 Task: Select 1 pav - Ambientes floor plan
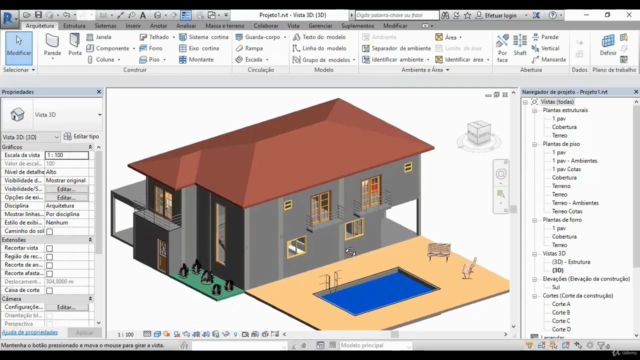pos(575,161)
